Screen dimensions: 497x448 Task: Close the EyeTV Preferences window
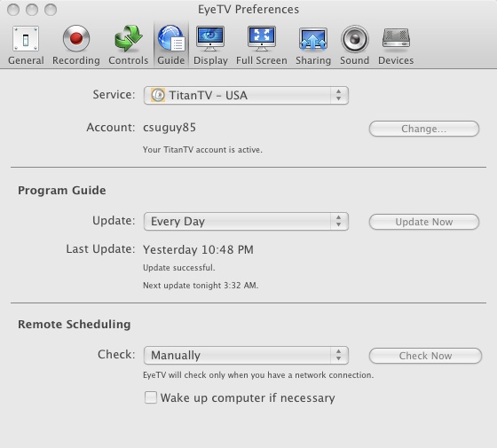(x=13, y=10)
